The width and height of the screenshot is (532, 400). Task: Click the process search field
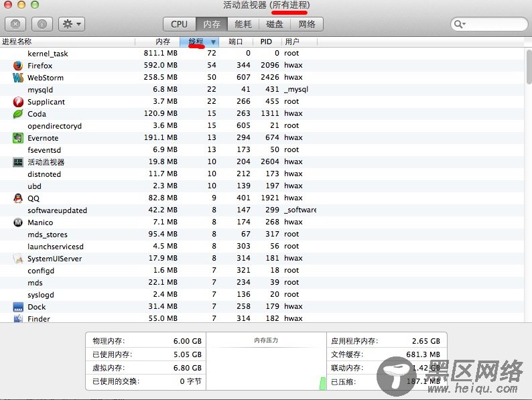click(x=489, y=24)
